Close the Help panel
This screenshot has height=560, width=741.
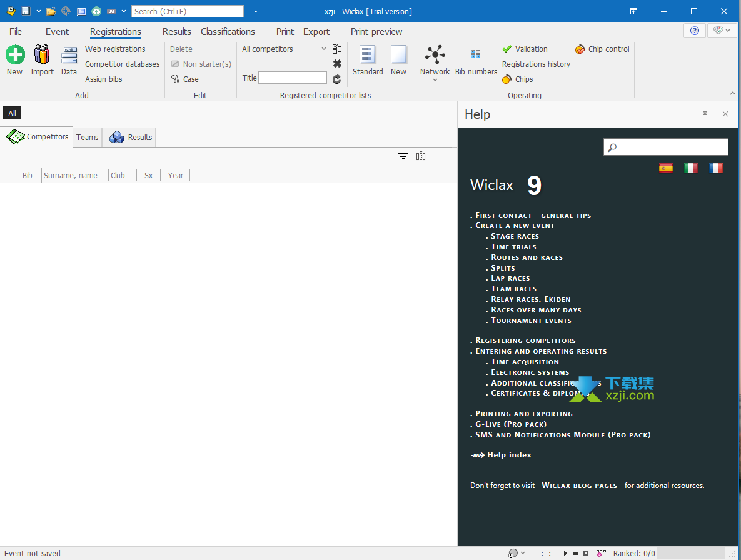pyautogui.click(x=725, y=114)
